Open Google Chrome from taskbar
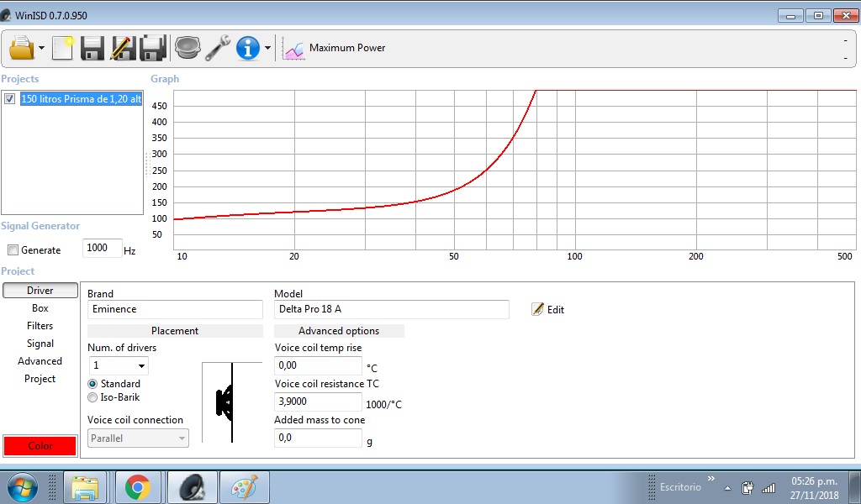The width and height of the screenshot is (861, 504). pyautogui.click(x=138, y=487)
